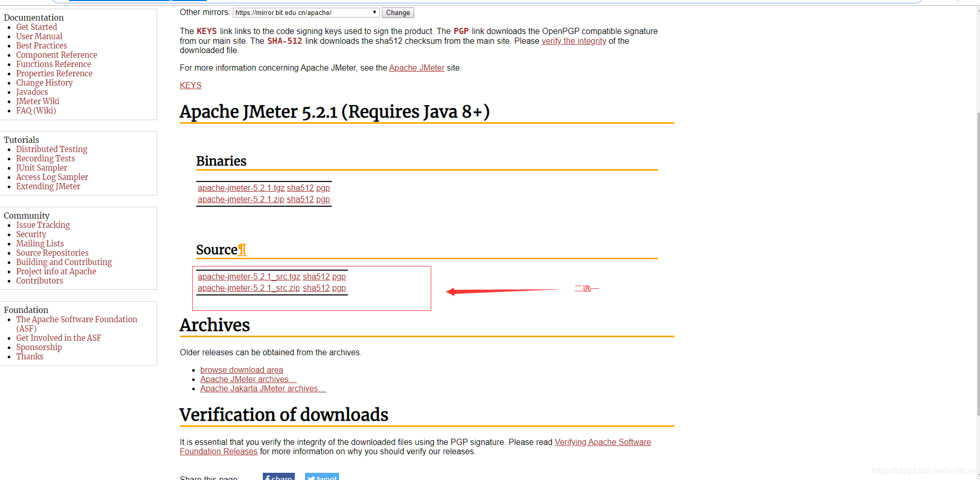Open pgp for apache-jmeter-5.2.1_src.zip
The width and height of the screenshot is (980, 480).
[339, 288]
